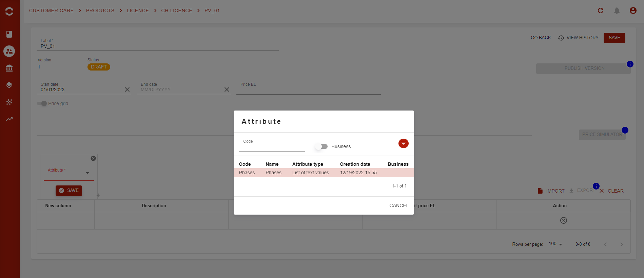This screenshot has height=278, width=644.
Task: Open the rows per page dropdown
Action: [x=555, y=244]
